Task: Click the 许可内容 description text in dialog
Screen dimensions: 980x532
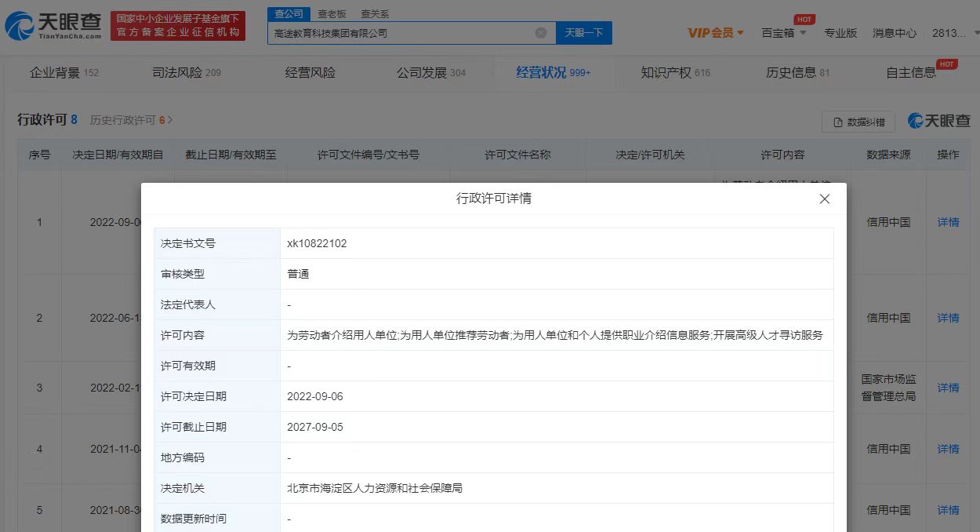Action: pos(554,335)
